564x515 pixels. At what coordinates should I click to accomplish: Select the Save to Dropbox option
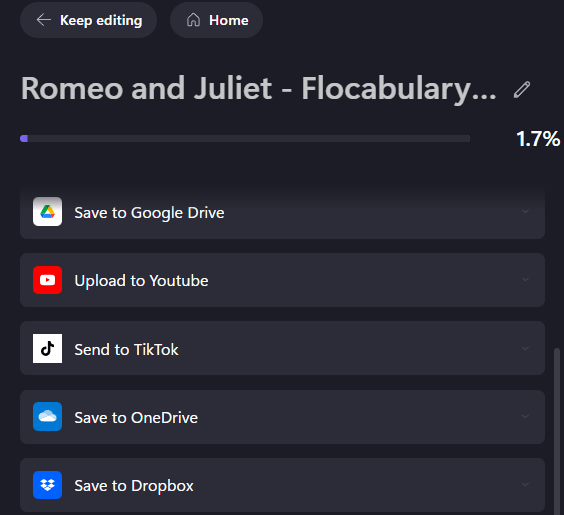coord(282,485)
